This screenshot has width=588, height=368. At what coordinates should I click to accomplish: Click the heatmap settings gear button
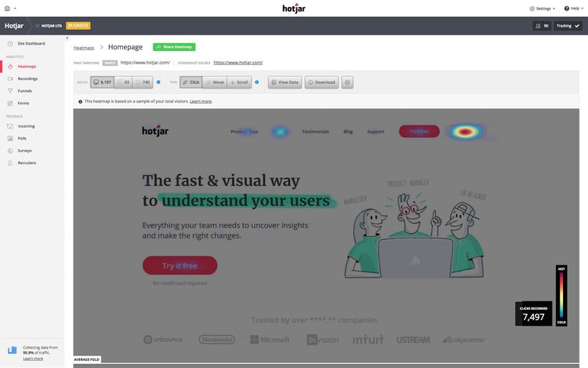click(x=347, y=82)
